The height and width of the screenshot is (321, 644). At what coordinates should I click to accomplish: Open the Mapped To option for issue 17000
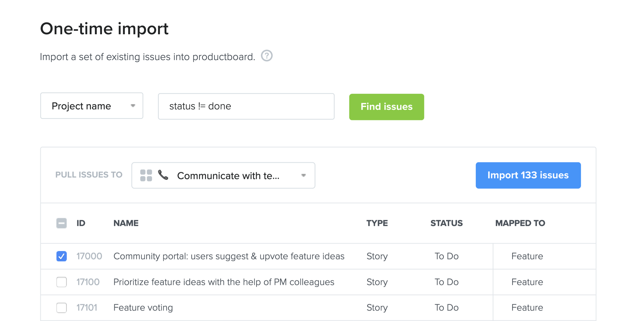(x=527, y=256)
